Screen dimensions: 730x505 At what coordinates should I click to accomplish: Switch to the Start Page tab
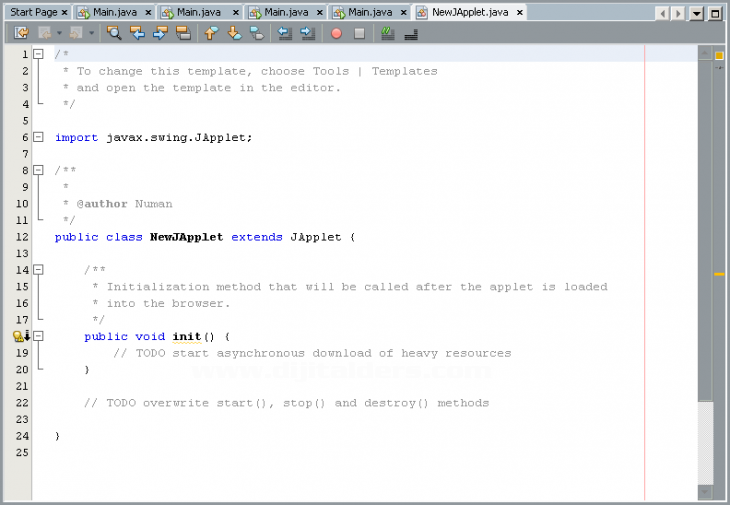(x=33, y=12)
